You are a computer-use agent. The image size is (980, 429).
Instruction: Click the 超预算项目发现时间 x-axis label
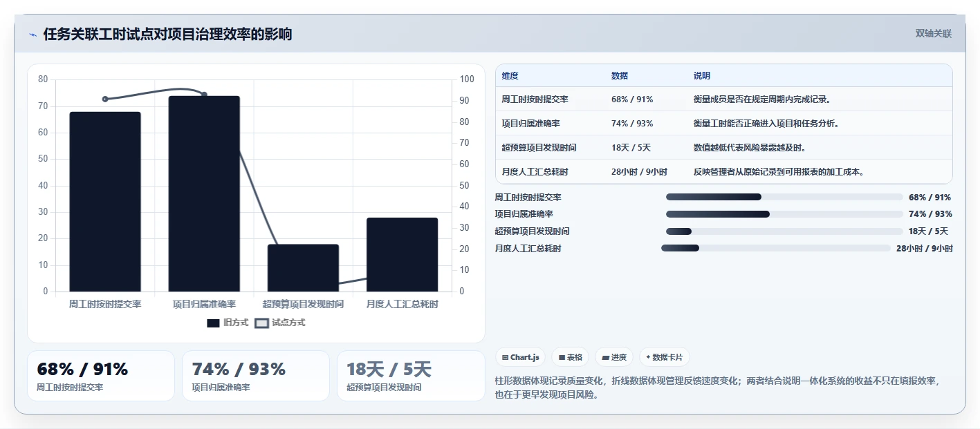(303, 304)
